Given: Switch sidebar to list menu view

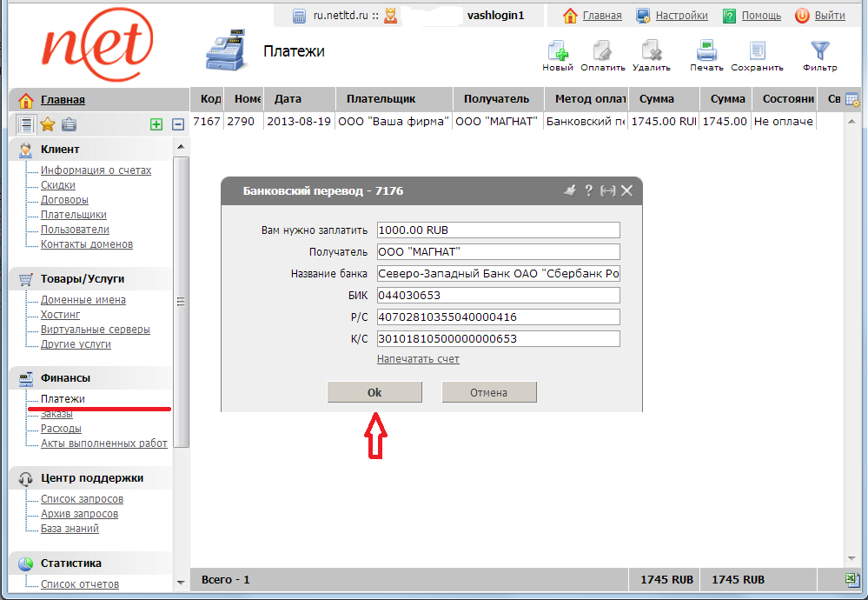Looking at the screenshot, I should (26, 124).
